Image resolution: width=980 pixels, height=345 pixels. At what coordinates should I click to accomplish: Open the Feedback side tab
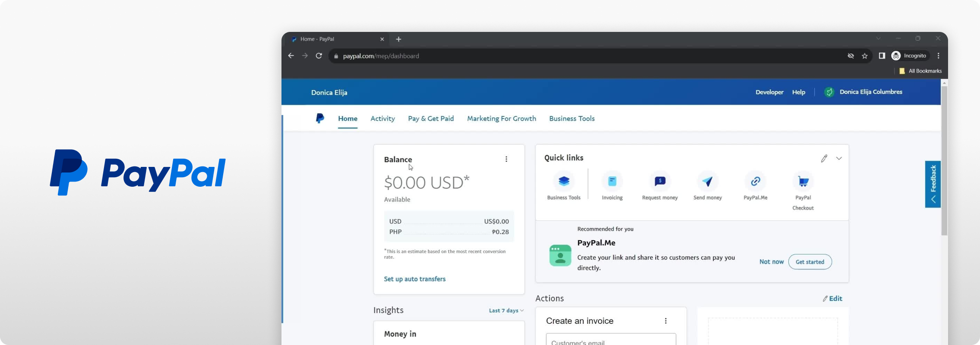[x=933, y=184]
